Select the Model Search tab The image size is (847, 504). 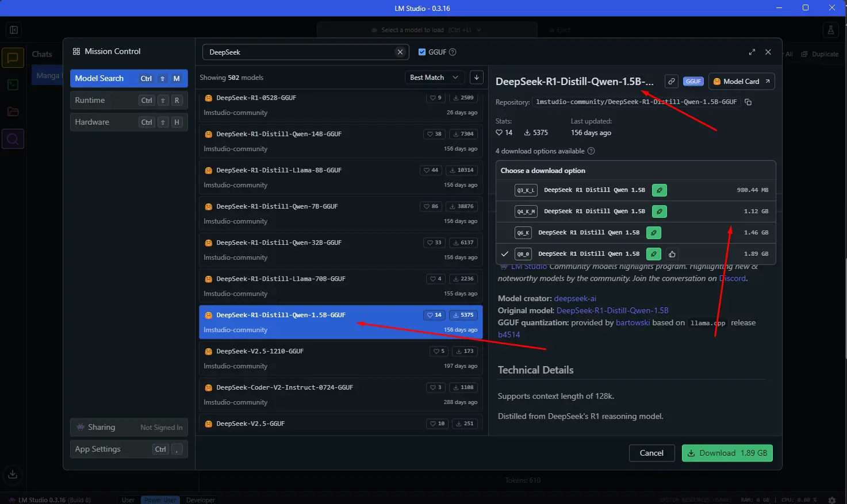129,79
